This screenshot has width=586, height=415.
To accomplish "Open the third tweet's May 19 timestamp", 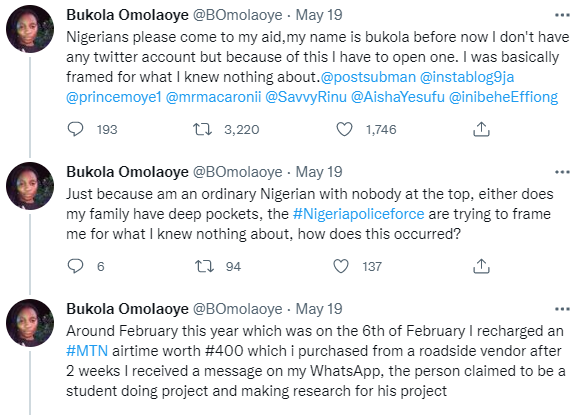I will pyautogui.click(x=319, y=309).
